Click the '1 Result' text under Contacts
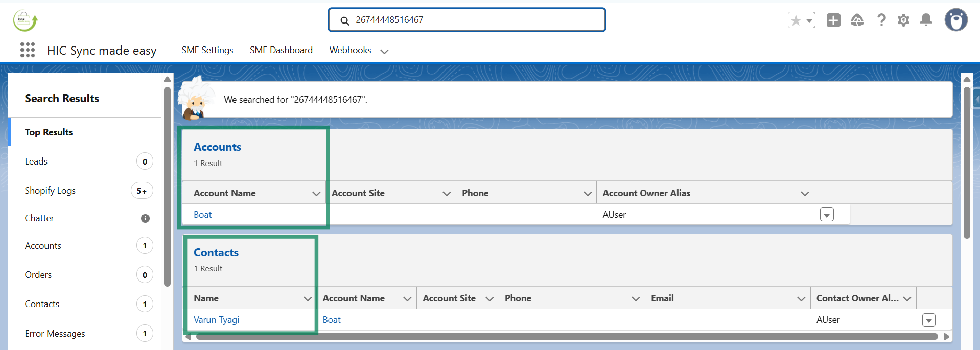This screenshot has height=350, width=980. [208, 269]
